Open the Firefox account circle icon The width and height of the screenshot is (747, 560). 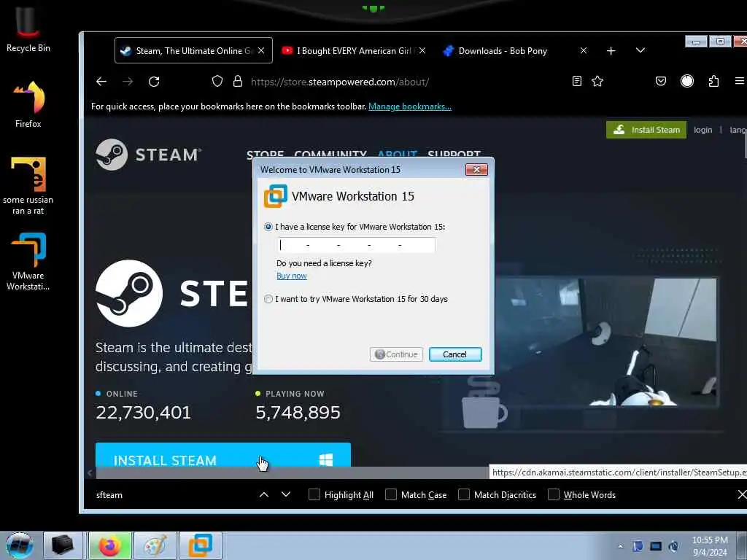click(687, 81)
